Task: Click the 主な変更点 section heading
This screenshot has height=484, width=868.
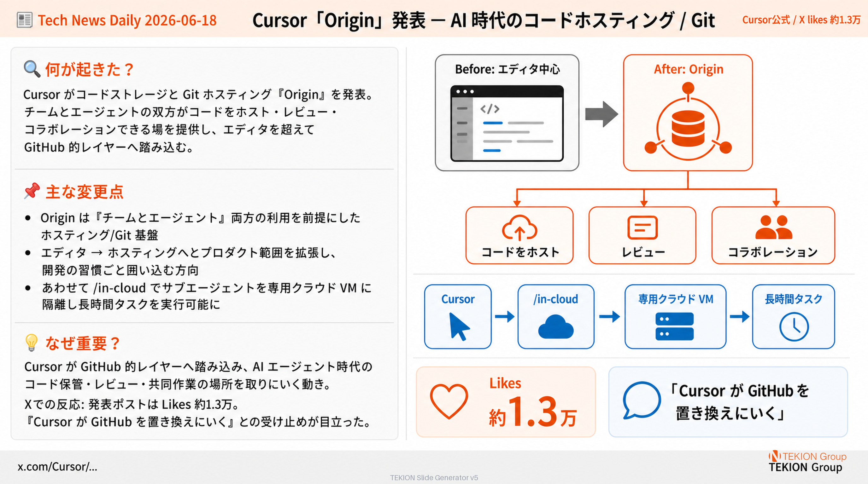Action: pyautogui.click(x=85, y=192)
